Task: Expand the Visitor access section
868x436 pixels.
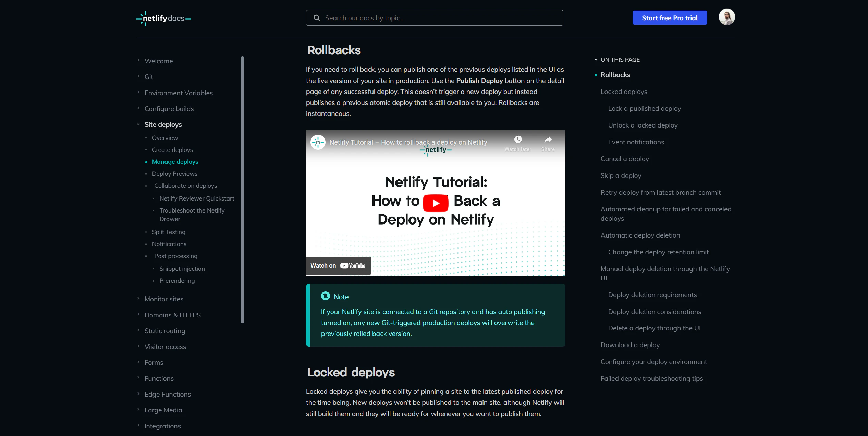Action: [x=138, y=346]
